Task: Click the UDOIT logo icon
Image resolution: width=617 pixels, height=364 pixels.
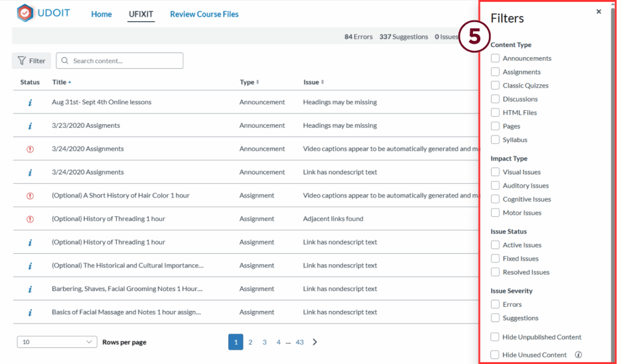Action: pyautogui.click(x=25, y=13)
